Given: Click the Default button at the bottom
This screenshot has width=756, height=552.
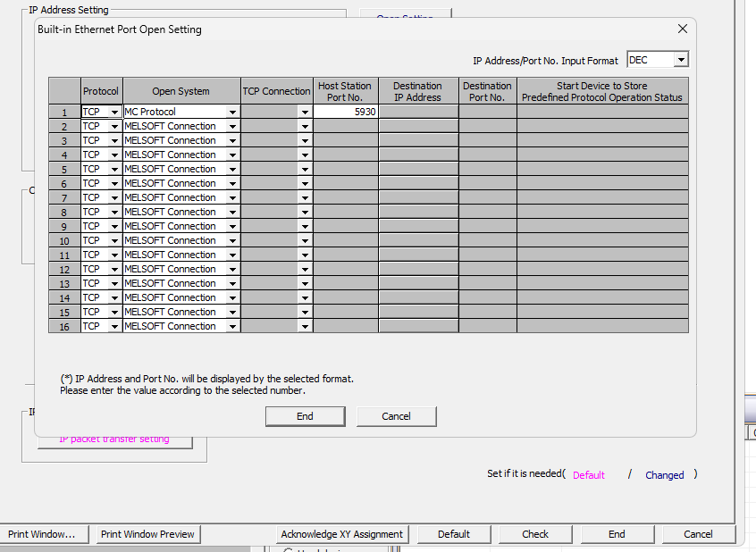Looking at the screenshot, I should [453, 534].
